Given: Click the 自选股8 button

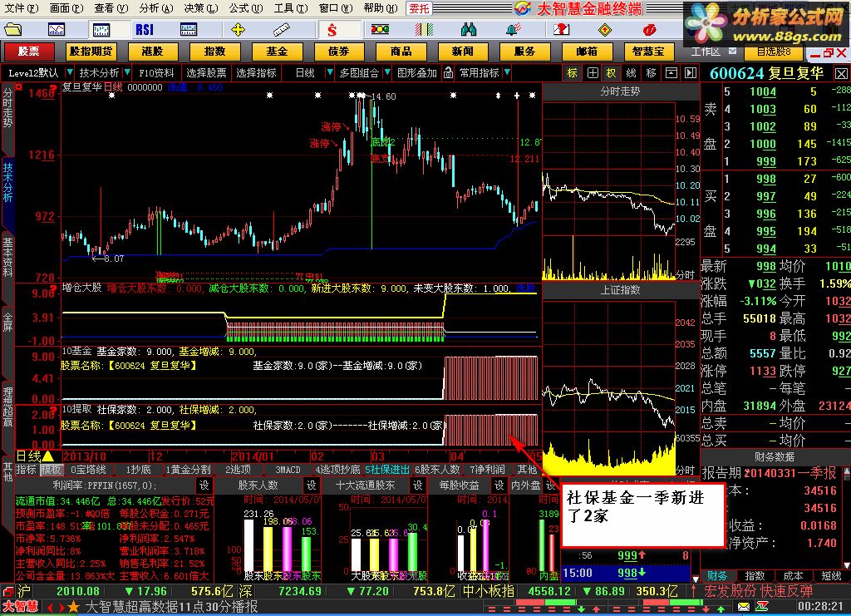Looking at the screenshot, I should coord(774,52).
